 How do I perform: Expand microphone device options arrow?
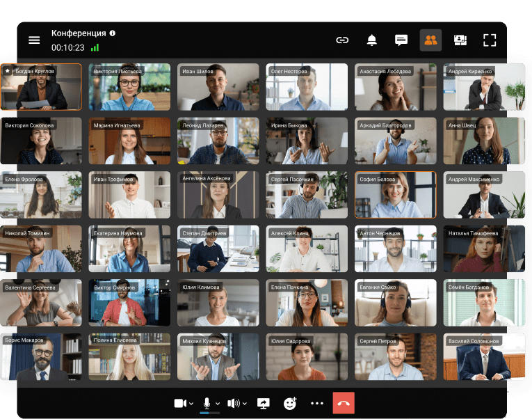pyautogui.click(x=218, y=404)
